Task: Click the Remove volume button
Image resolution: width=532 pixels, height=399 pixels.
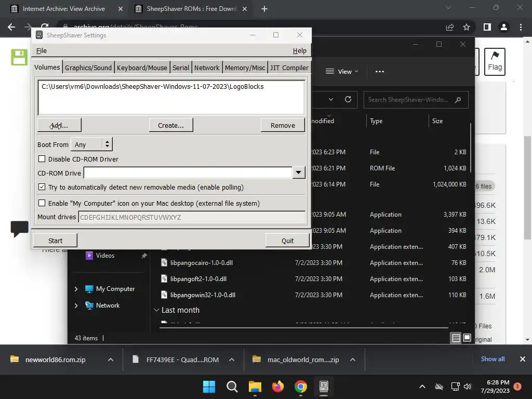Action: coord(283,125)
